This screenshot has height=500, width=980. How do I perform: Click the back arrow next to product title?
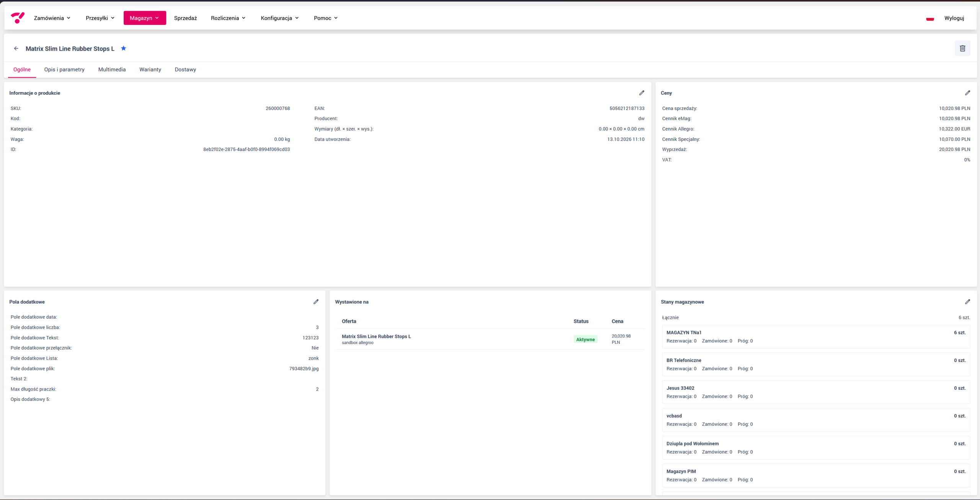pos(16,49)
